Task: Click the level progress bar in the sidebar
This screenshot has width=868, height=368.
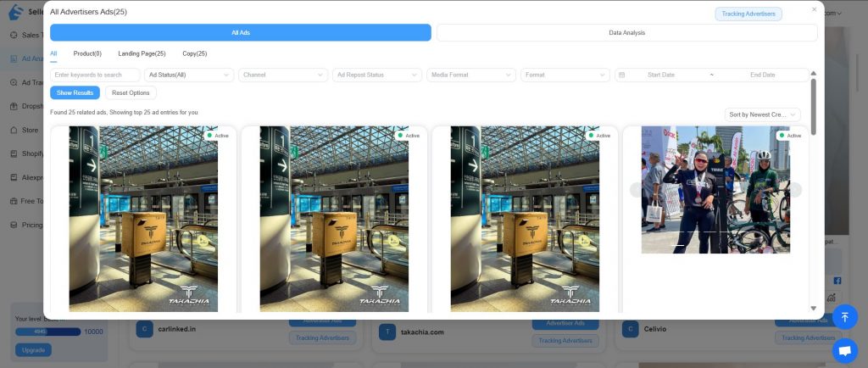Action: 47,332
